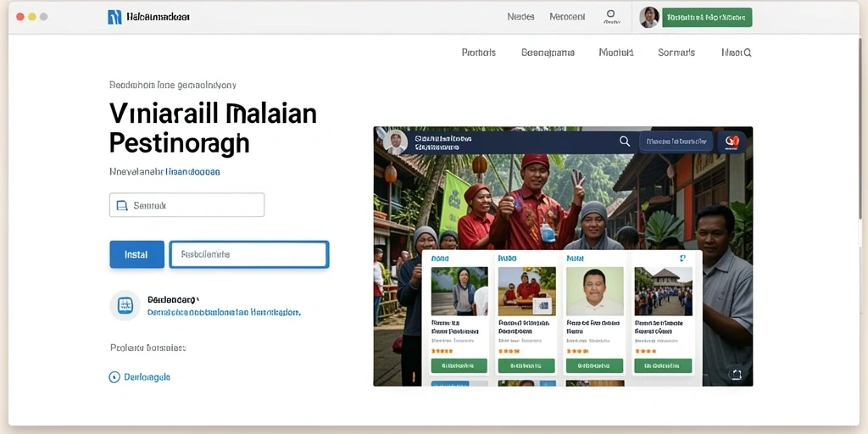Open the Sornarls menu item
This screenshot has height=434, width=868.
(x=676, y=53)
